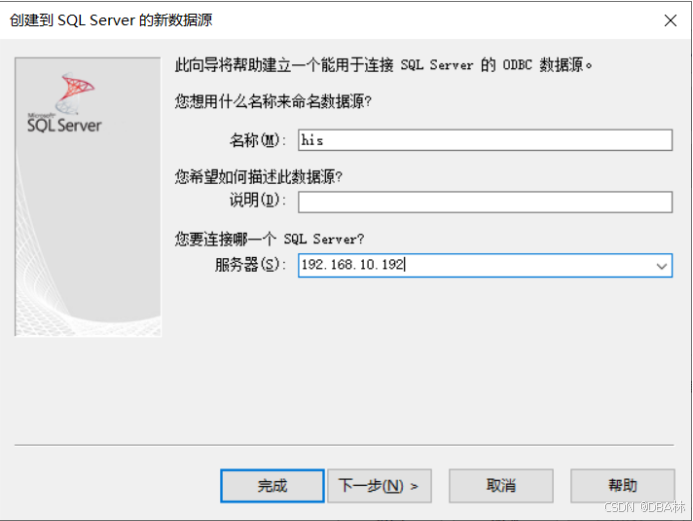Go to next step with 下一步(N)
The image size is (693, 521).
[x=379, y=486]
